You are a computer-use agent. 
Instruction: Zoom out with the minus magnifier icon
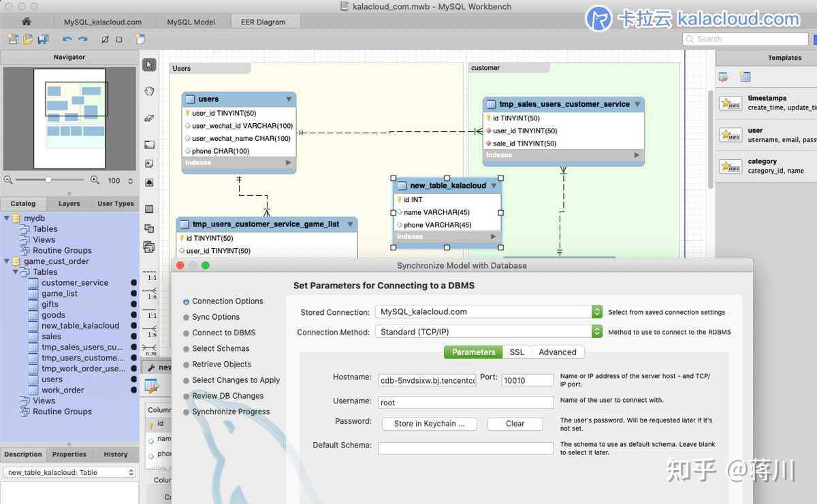pyautogui.click(x=8, y=180)
